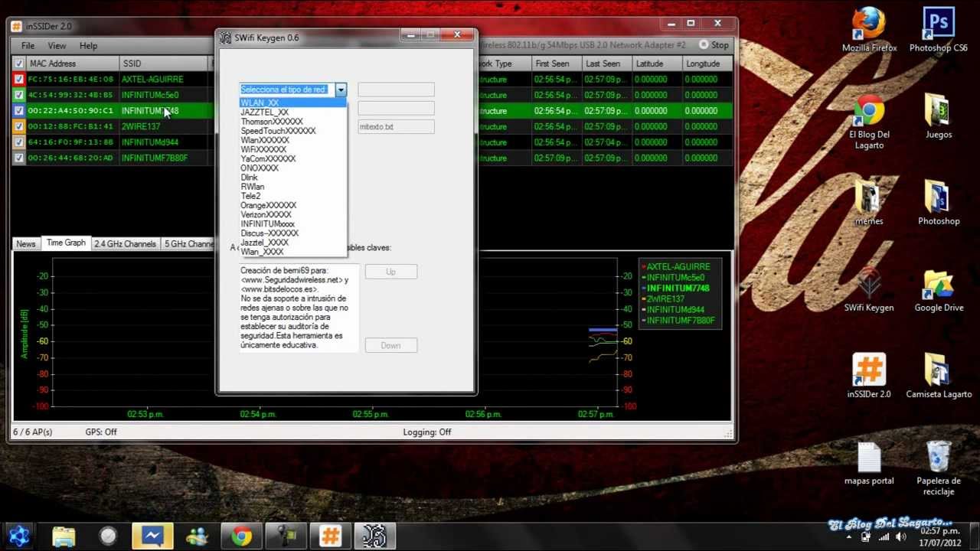Choose ONOXXXX network type
Viewport: 980px width, 551px height.
(292, 168)
